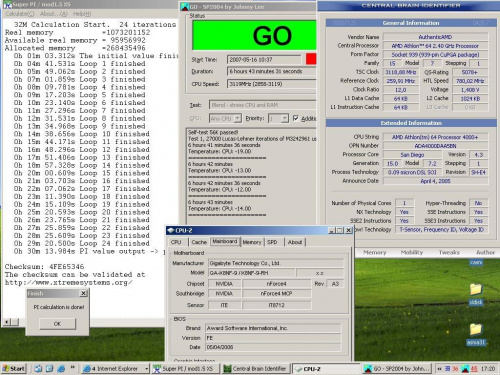This screenshot has width=500, height=375.
Task: Open the Memory tab in CPU-Z
Action: click(x=252, y=242)
